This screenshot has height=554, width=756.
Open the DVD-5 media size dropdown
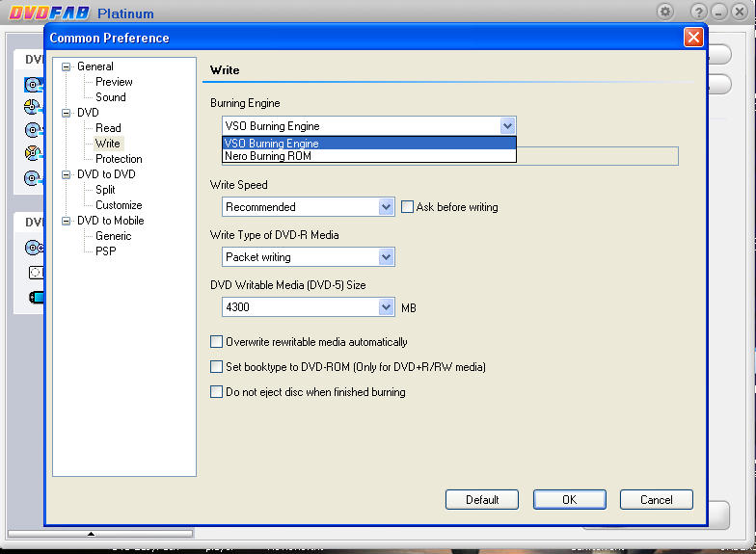[386, 307]
